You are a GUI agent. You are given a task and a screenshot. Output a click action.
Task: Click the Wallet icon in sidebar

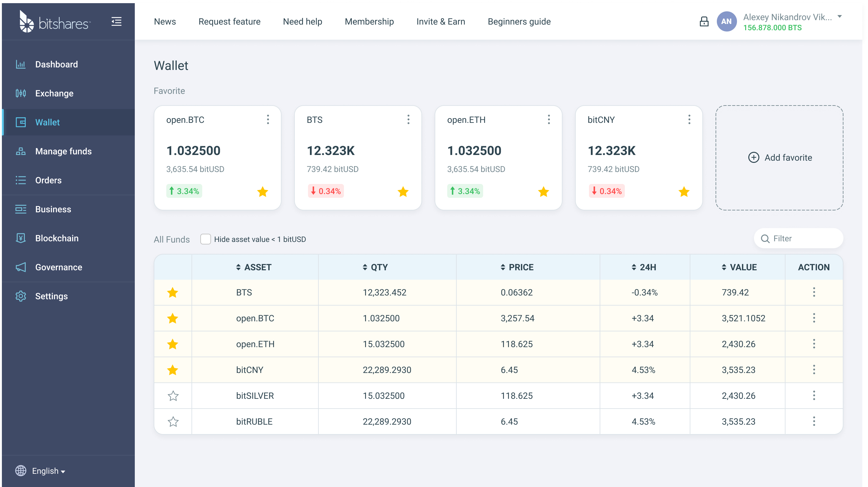pos(20,122)
